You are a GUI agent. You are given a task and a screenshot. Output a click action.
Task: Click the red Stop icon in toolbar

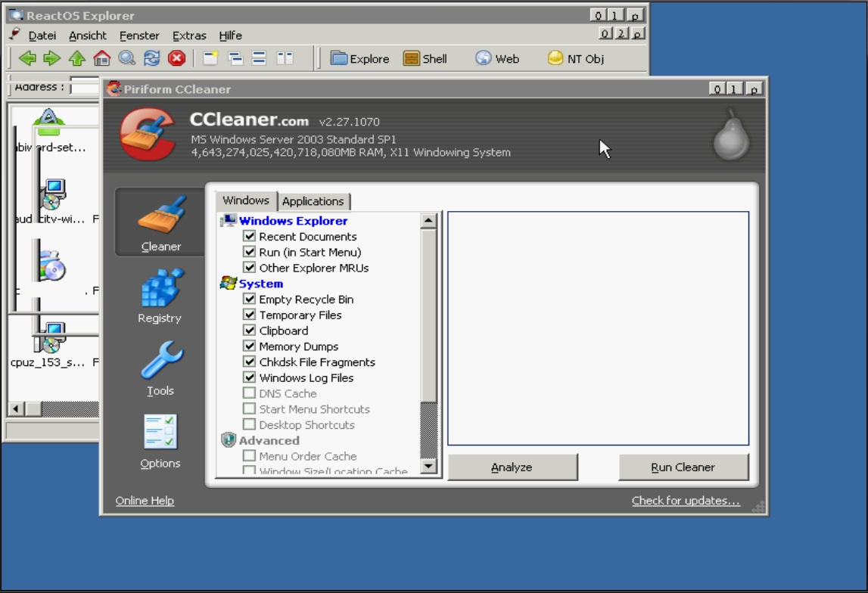[x=176, y=58]
